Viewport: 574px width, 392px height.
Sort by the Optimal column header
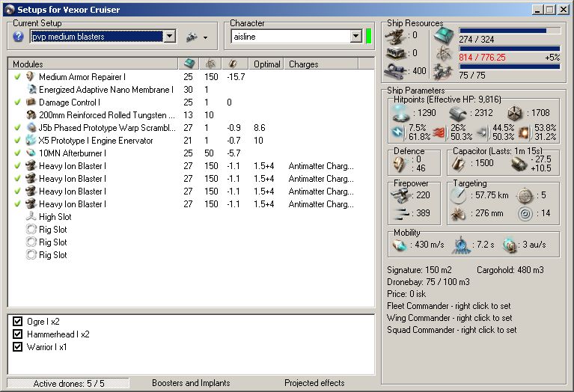(266, 64)
